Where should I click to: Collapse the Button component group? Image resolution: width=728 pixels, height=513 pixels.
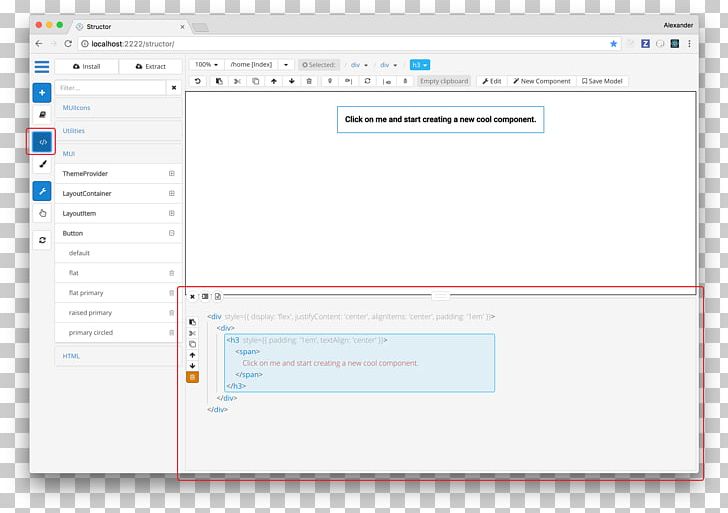pos(171,233)
